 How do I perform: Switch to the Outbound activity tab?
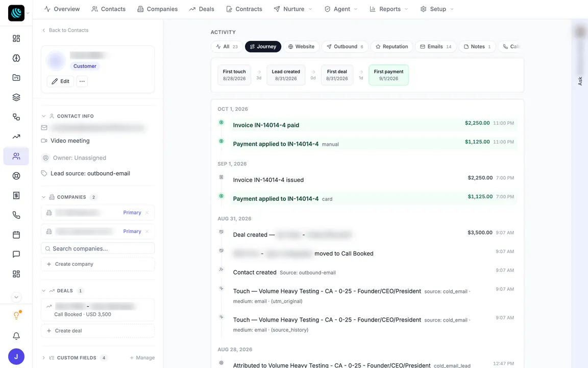345,47
